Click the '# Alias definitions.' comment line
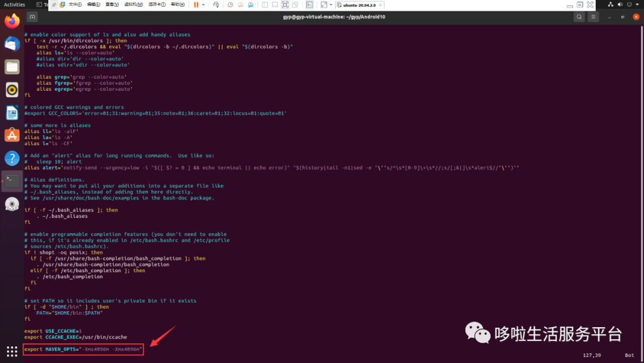 point(54,180)
